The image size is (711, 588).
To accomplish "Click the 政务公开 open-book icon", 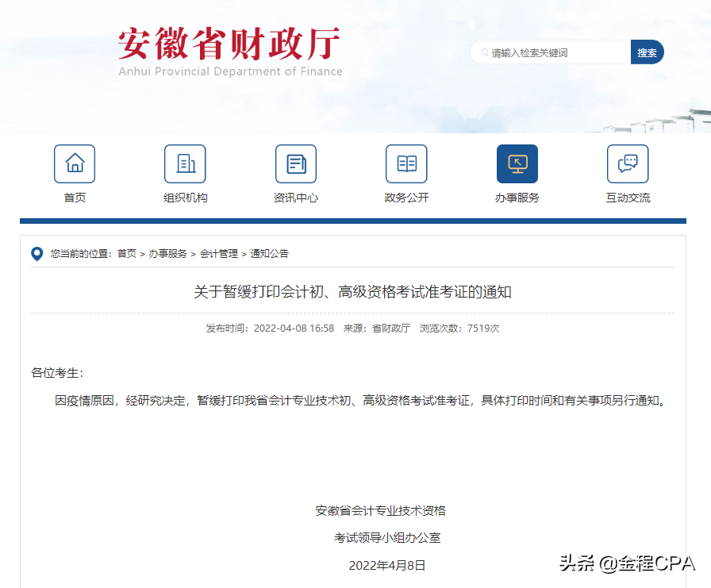I will point(406,163).
